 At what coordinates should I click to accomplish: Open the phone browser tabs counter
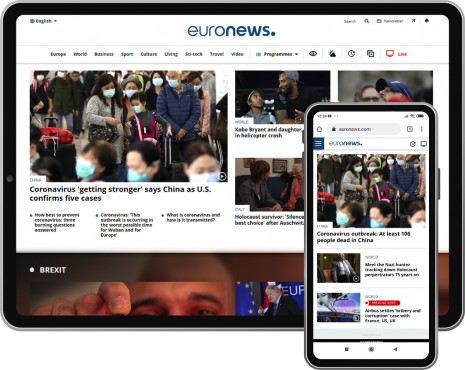click(x=410, y=129)
